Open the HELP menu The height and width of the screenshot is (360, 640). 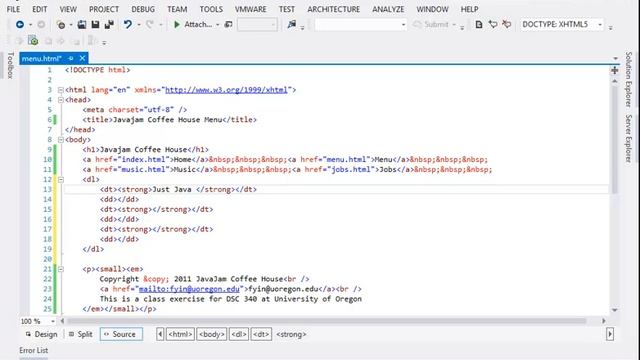click(x=469, y=9)
